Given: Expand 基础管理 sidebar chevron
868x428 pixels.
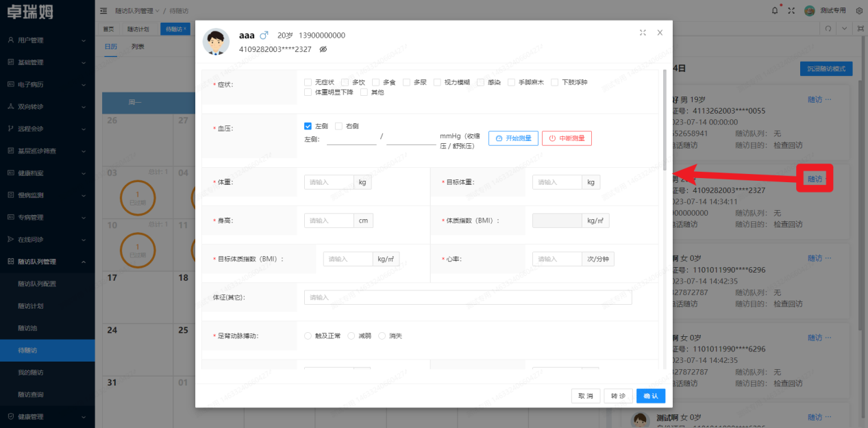Looking at the screenshot, I should [x=84, y=62].
